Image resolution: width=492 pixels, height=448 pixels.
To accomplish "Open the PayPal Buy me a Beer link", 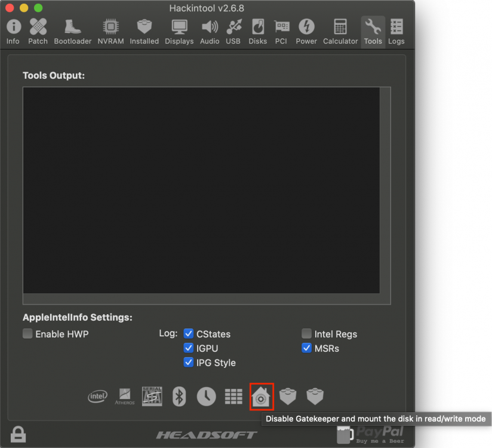I will pos(370,434).
